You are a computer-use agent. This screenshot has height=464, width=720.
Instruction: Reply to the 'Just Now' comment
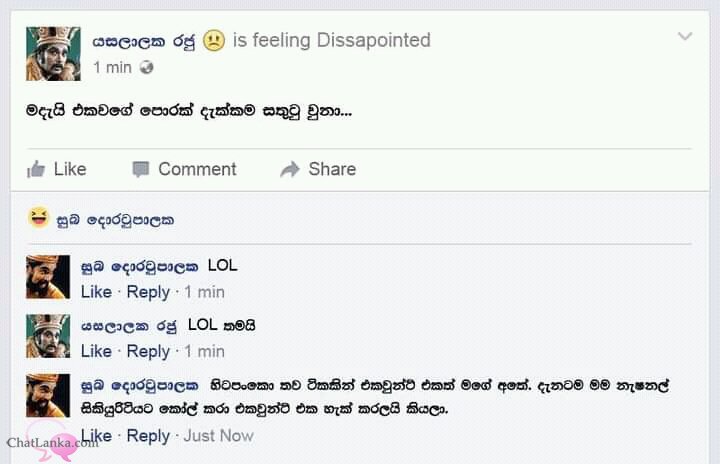tap(148, 436)
